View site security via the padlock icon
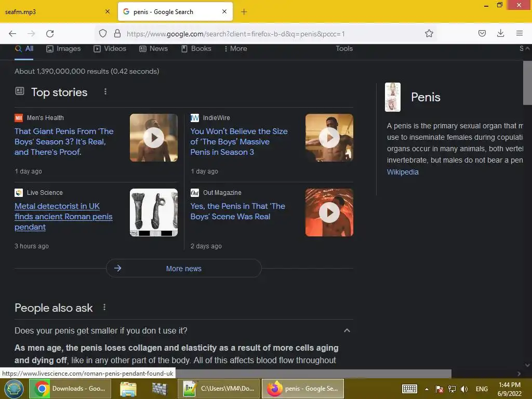 (x=117, y=34)
